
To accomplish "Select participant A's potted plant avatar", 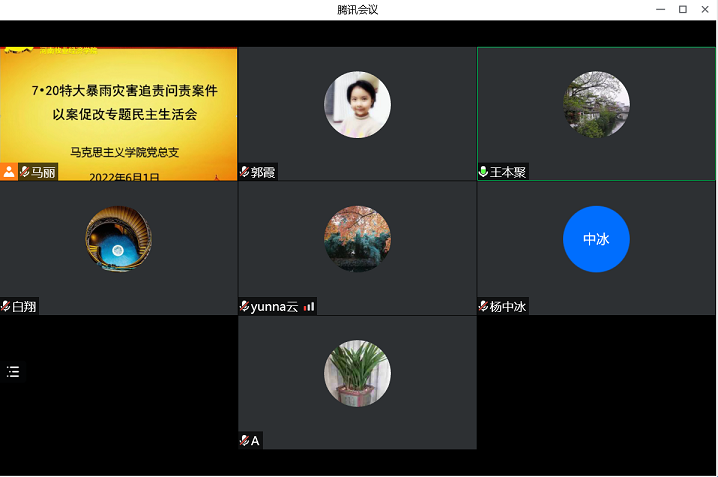I will click(x=357, y=374).
